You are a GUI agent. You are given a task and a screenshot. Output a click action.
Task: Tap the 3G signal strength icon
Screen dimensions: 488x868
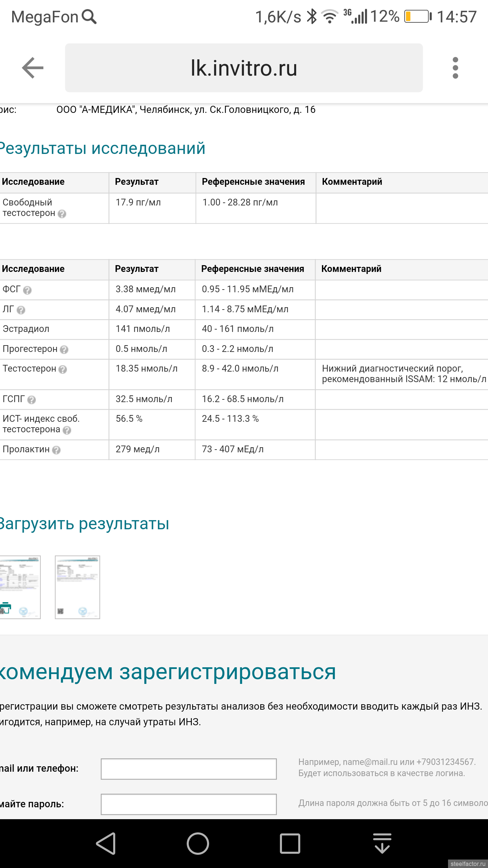click(x=355, y=17)
